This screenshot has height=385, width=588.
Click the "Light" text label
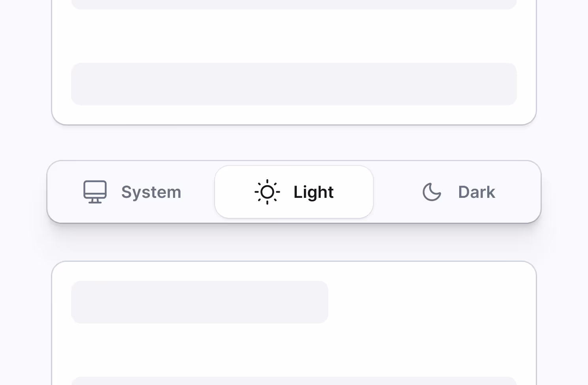tap(313, 192)
